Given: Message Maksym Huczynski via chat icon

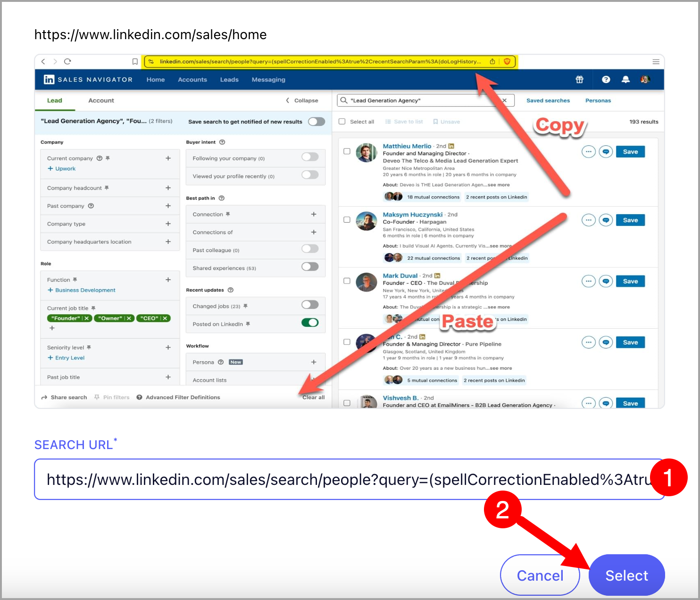Looking at the screenshot, I should pos(606,220).
